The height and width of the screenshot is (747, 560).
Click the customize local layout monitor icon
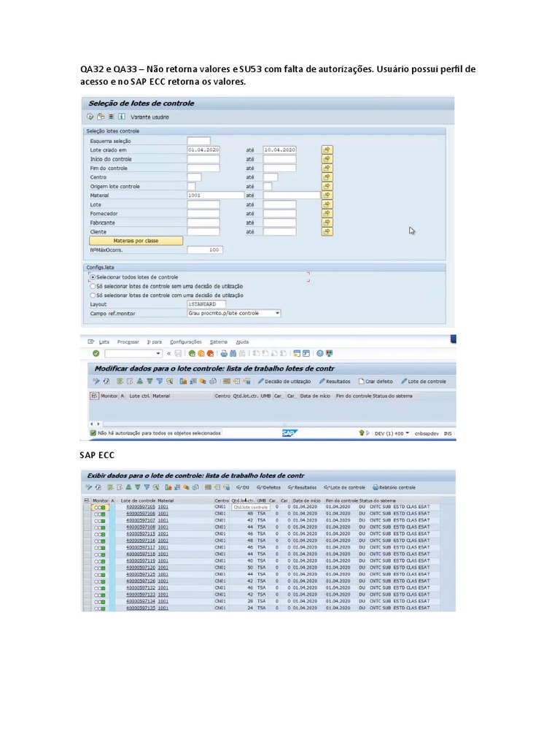[329, 354]
